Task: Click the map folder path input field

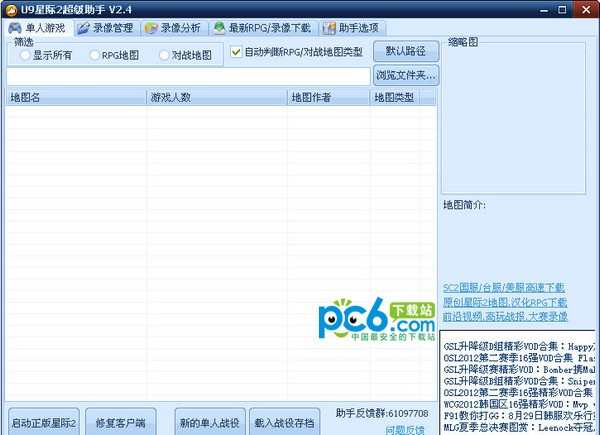Action: 188,77
